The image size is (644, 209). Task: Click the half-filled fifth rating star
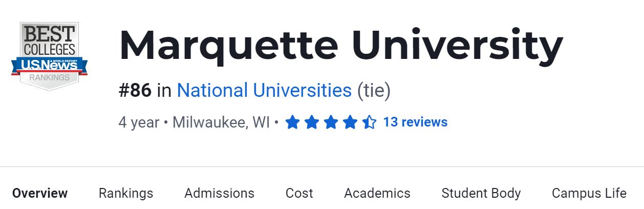[369, 122]
